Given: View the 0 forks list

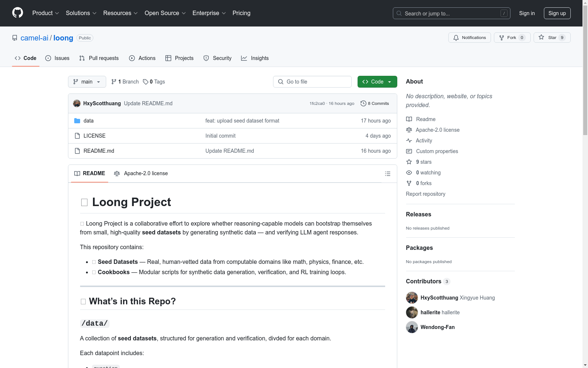Looking at the screenshot, I should (x=419, y=183).
